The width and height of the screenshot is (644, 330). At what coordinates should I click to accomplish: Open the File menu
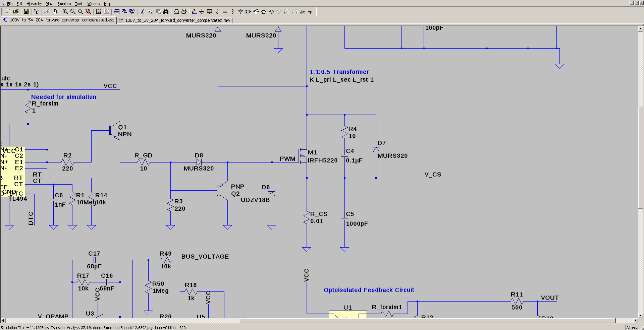pos(10,4)
